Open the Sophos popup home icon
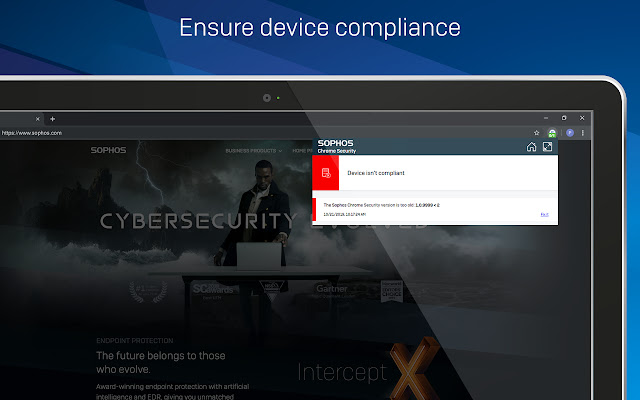The width and height of the screenshot is (640, 400). pyautogui.click(x=531, y=147)
